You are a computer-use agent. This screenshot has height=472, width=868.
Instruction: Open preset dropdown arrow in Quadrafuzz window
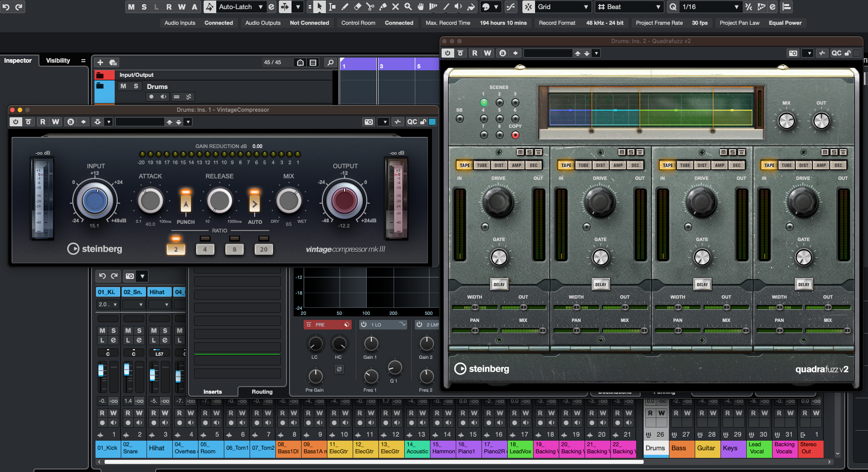click(x=596, y=53)
